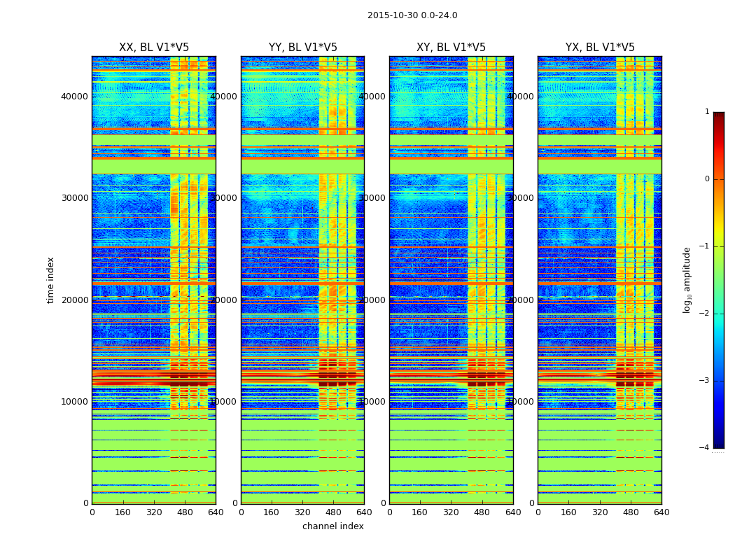
Task: Click the 480 x-tick under YY plot
Action: pos(333,512)
